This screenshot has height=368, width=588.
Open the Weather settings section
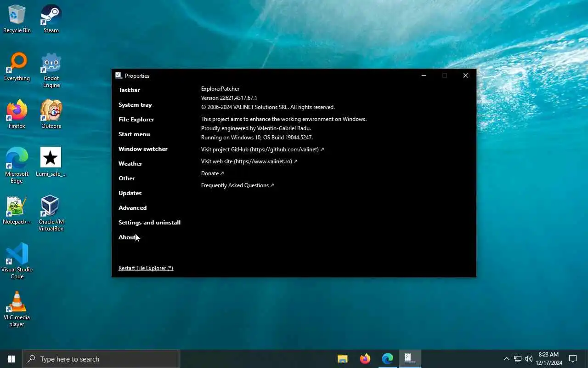pyautogui.click(x=130, y=164)
